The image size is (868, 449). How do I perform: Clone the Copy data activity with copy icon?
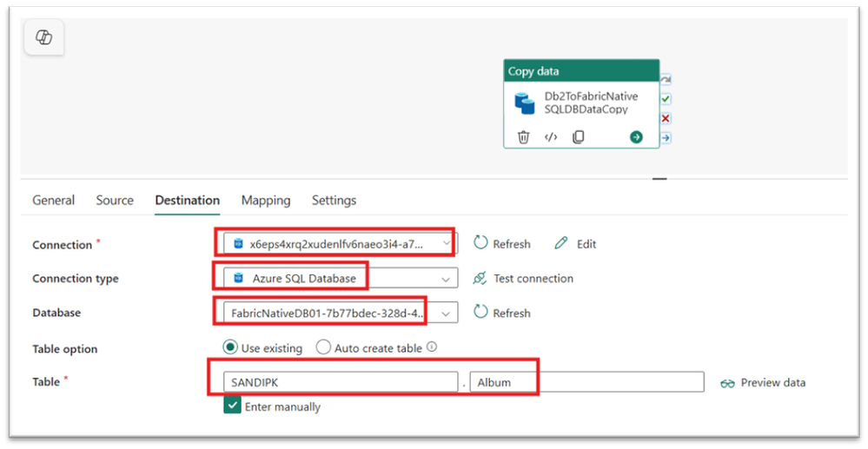click(578, 136)
